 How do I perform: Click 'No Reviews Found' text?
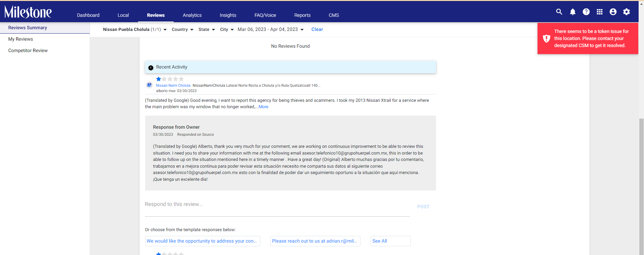(x=291, y=46)
